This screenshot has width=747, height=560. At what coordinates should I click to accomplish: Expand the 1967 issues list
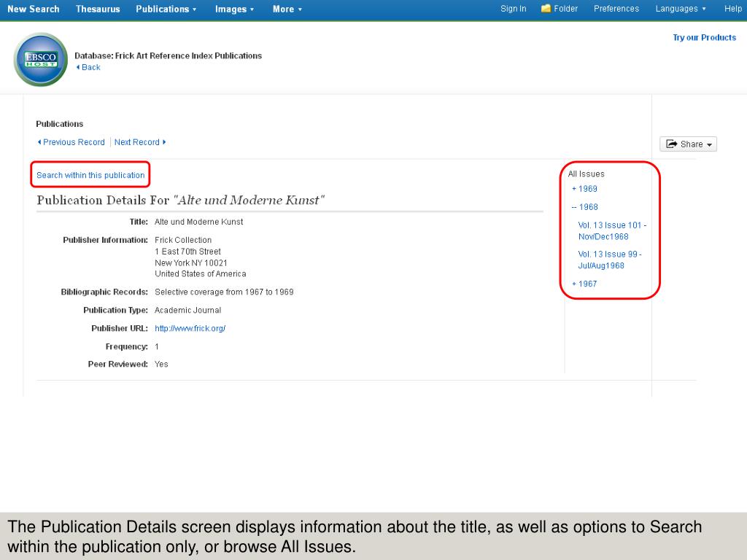coord(584,284)
